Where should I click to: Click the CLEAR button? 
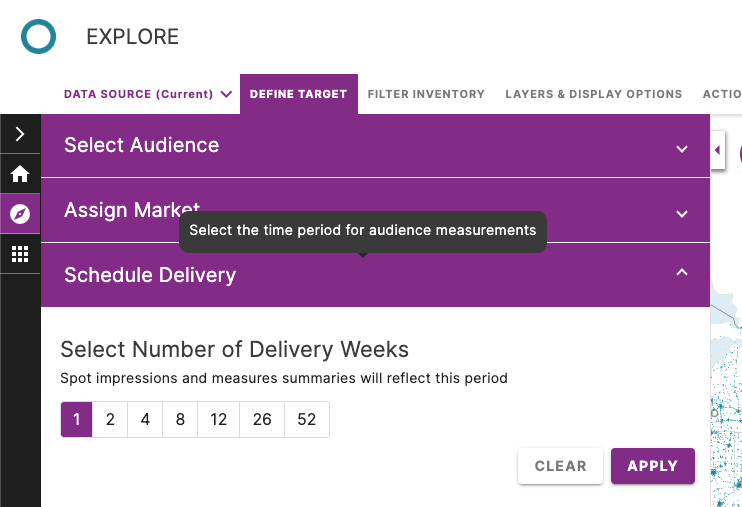[x=560, y=466]
